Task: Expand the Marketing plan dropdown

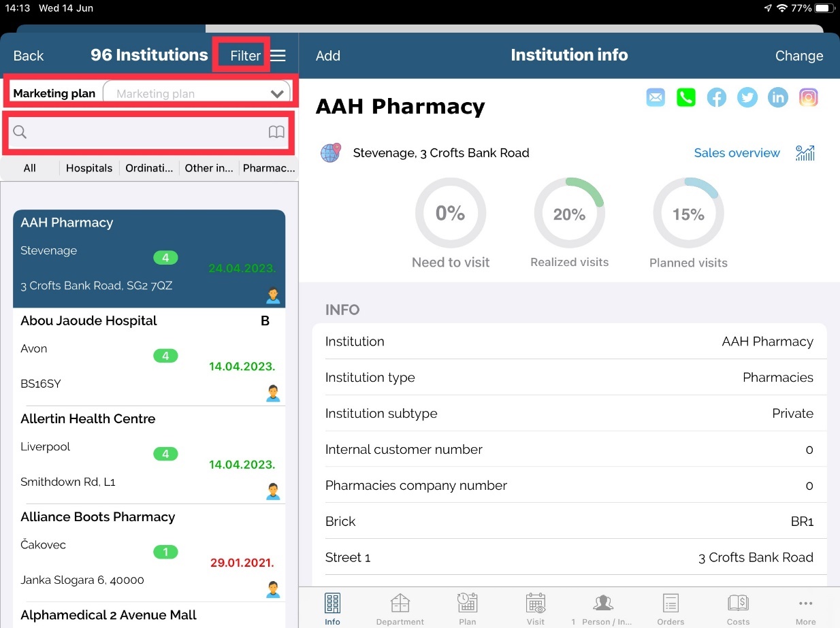Action: click(276, 94)
